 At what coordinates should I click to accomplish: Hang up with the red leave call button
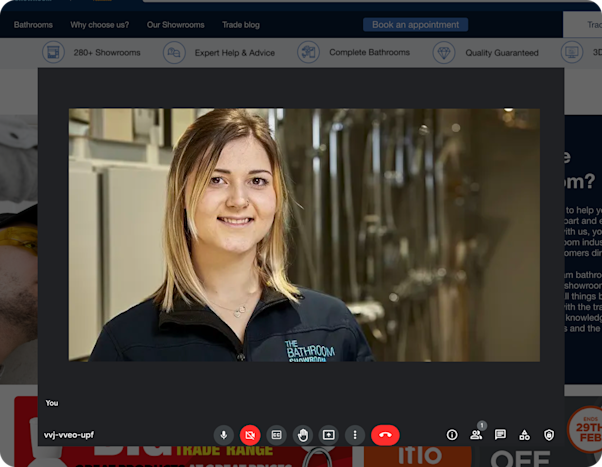pyautogui.click(x=385, y=435)
